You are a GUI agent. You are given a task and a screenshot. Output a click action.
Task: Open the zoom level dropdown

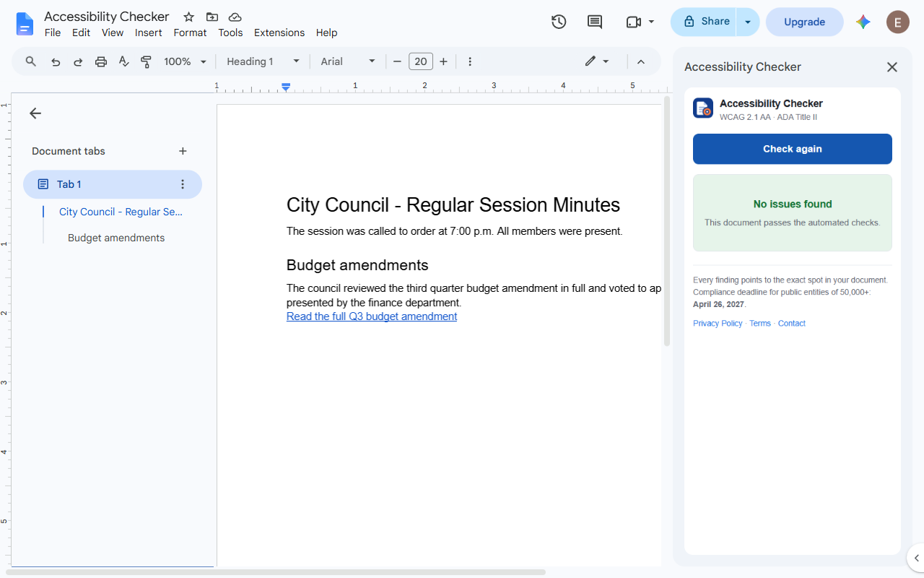186,61
